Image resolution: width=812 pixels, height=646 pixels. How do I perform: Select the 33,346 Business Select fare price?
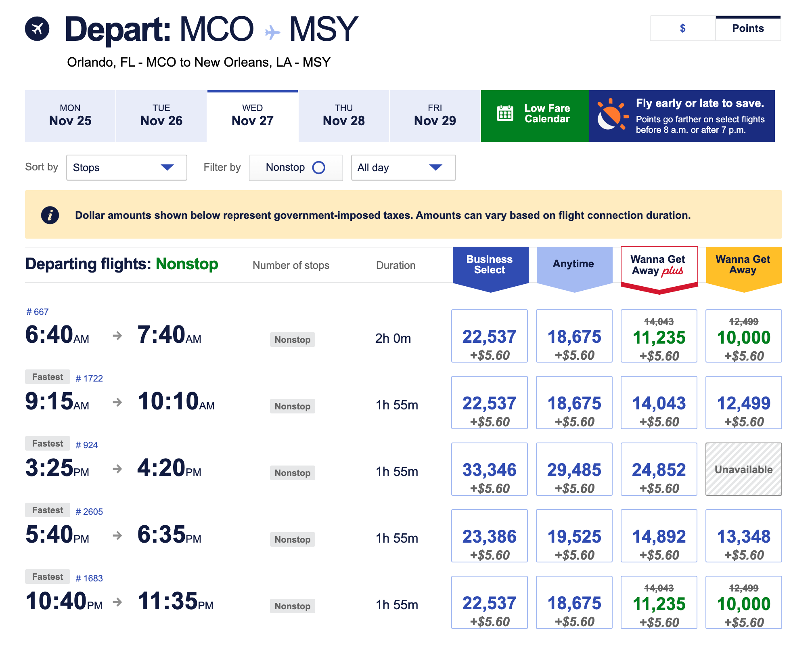coord(490,469)
